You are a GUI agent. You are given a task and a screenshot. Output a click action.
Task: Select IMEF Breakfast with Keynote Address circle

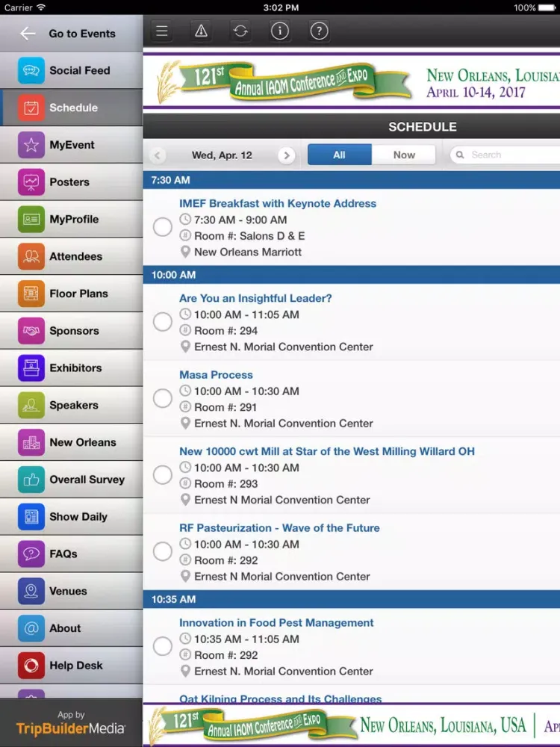coord(162,227)
